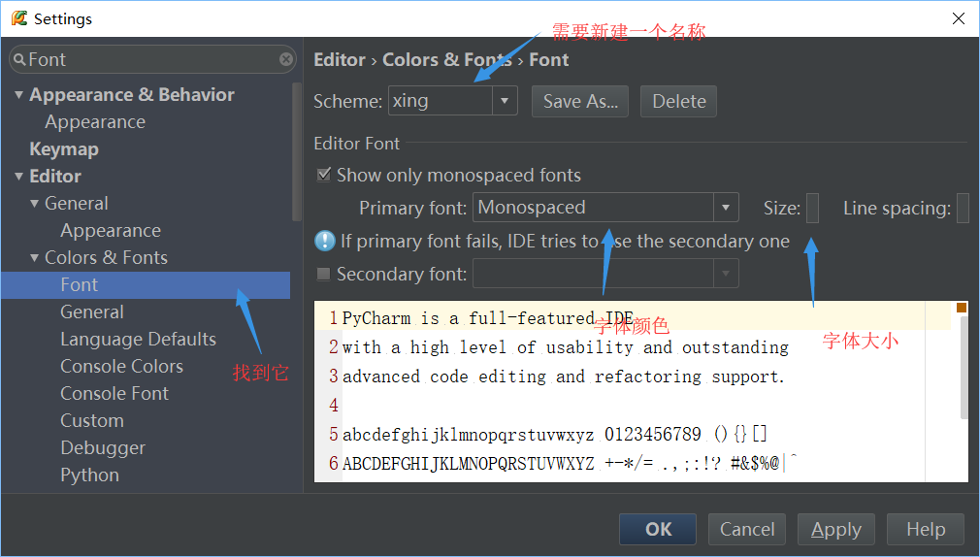This screenshot has height=557, width=980.
Task: Click the Size input field
Action: (812, 208)
